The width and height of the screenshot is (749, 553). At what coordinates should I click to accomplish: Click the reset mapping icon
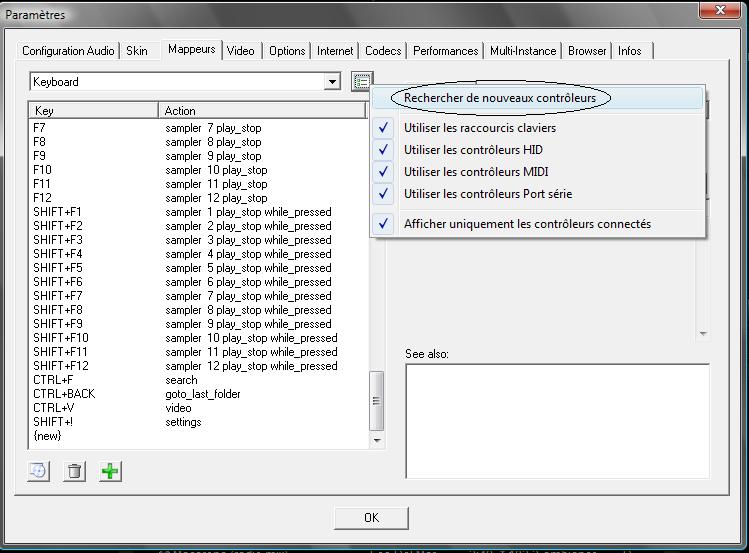(x=38, y=471)
